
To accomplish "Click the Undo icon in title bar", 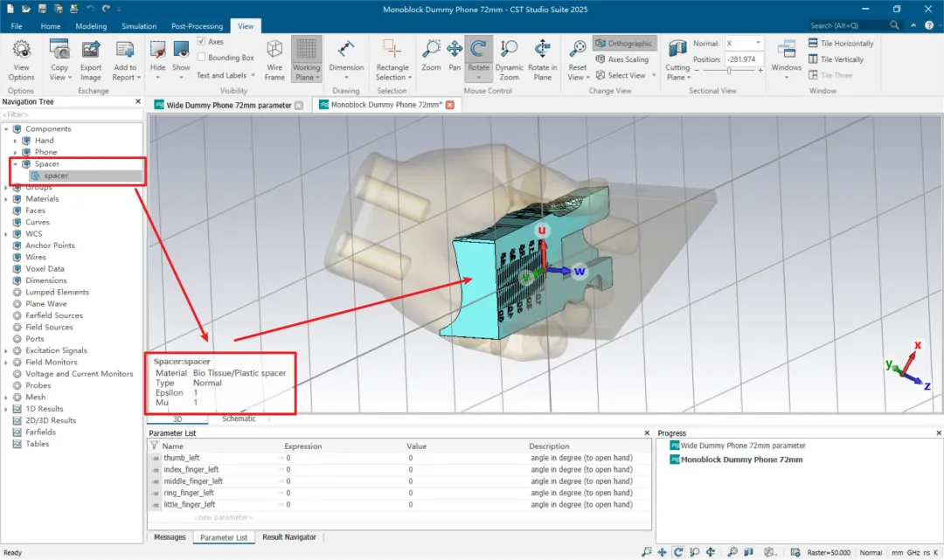I will (90, 9).
